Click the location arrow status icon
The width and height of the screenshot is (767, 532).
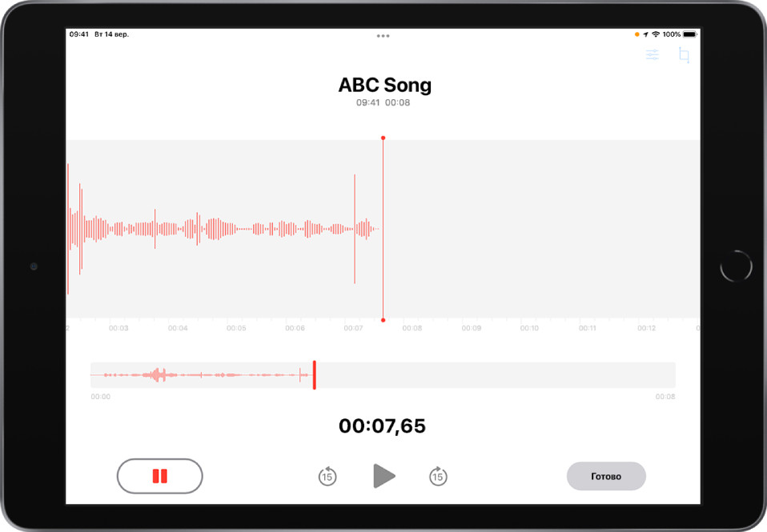pos(645,34)
